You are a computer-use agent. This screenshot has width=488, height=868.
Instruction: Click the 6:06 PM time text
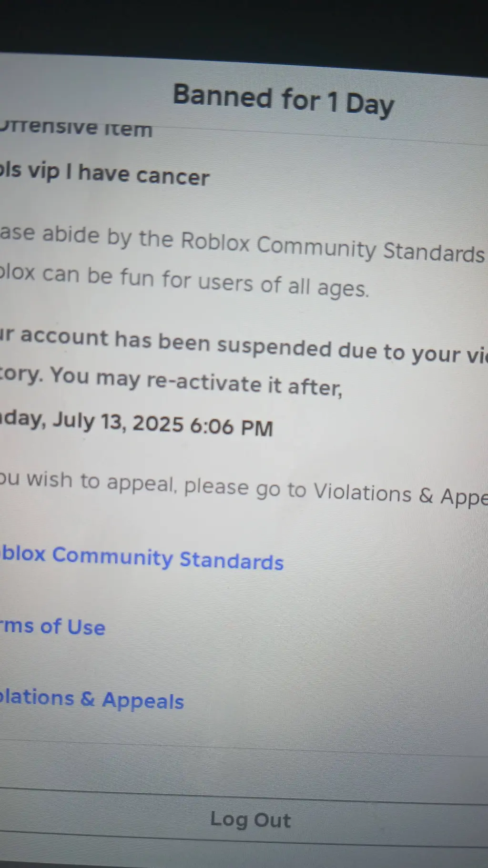pos(232,426)
